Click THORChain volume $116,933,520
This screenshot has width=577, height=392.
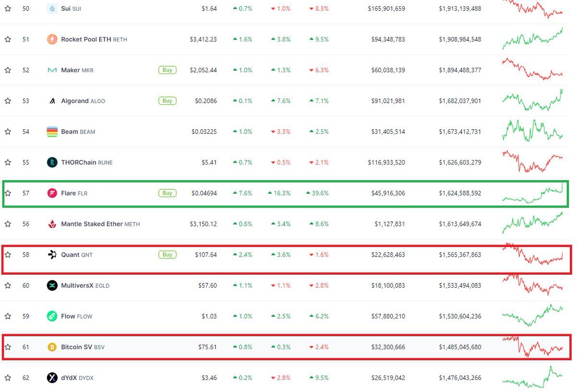click(387, 162)
